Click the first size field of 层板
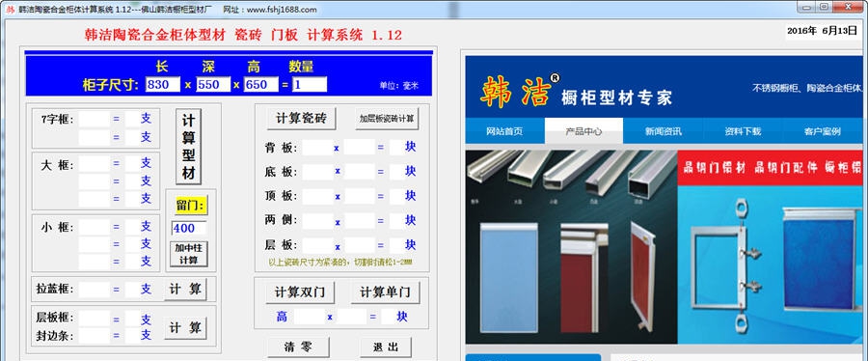 click(x=317, y=245)
